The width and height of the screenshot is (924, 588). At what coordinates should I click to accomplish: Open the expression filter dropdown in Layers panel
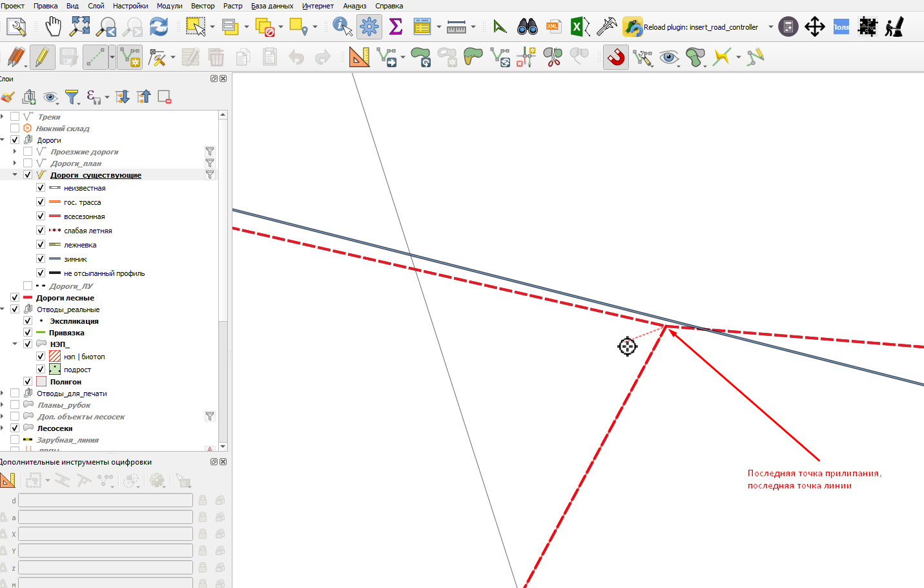tap(107, 98)
